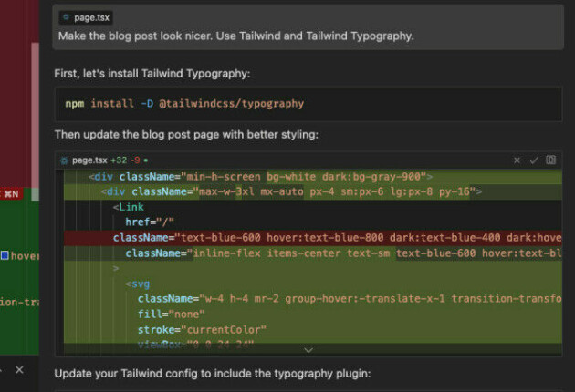Click the blue color swatch beside hover
This screenshot has height=392, width=575.
[5, 255]
